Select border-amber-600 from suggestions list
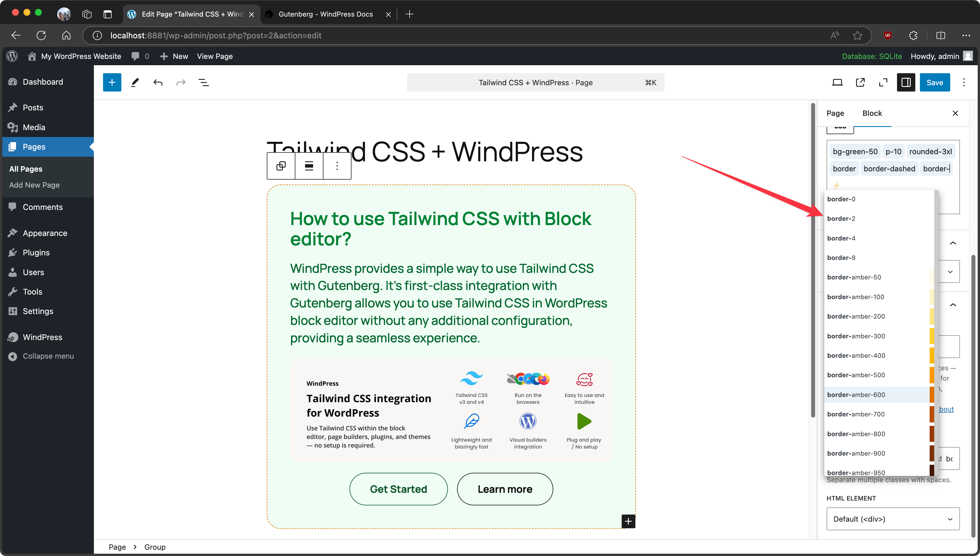This screenshot has width=980, height=556. pyautogui.click(x=856, y=394)
